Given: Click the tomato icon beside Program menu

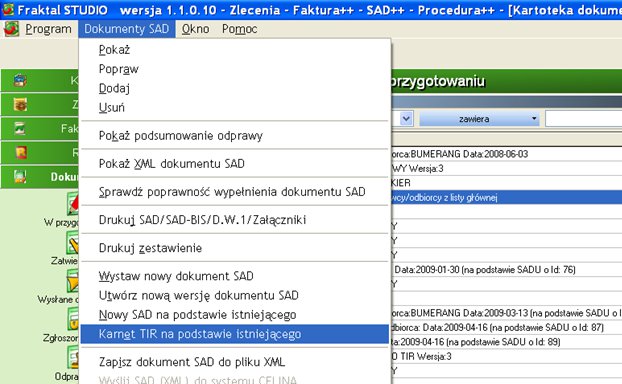Looking at the screenshot, I should (11, 29).
